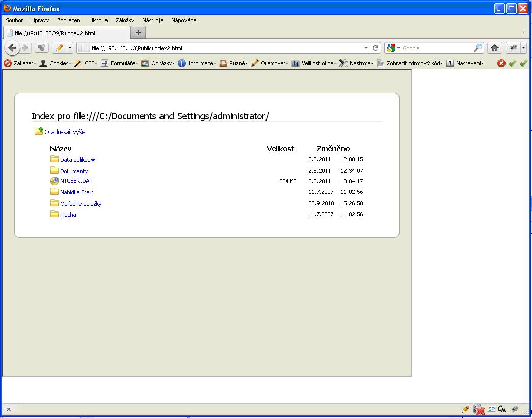Open the Formuláře toolbar menu

(x=119, y=63)
